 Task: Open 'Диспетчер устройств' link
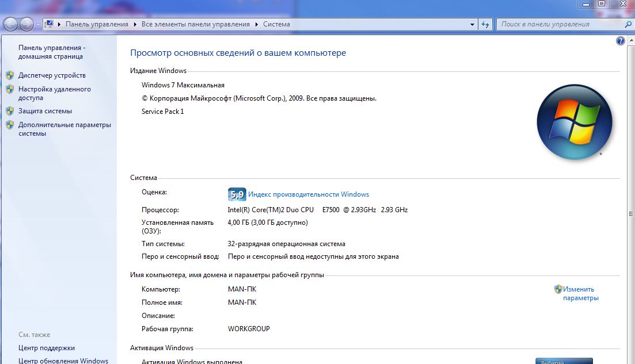(x=52, y=75)
